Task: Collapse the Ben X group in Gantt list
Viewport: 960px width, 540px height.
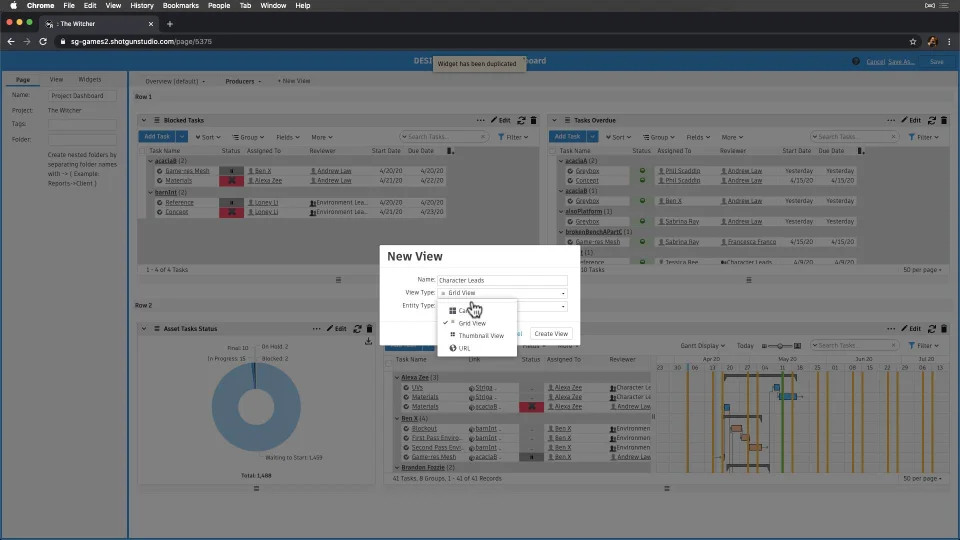Action: 397,418
